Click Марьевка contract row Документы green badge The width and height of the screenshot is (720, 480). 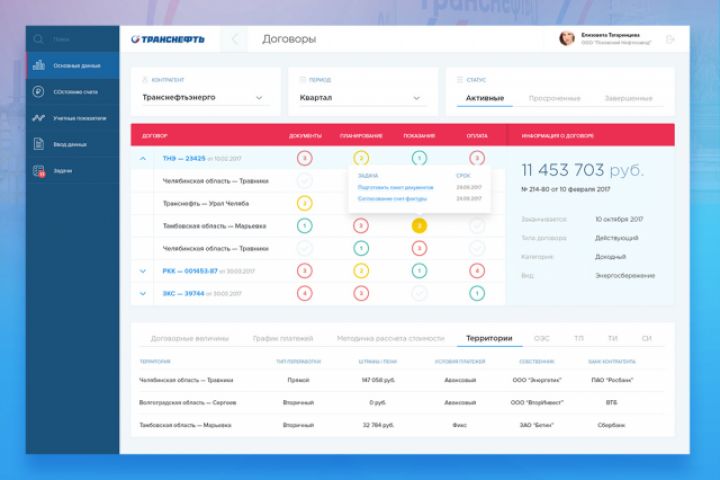304,226
